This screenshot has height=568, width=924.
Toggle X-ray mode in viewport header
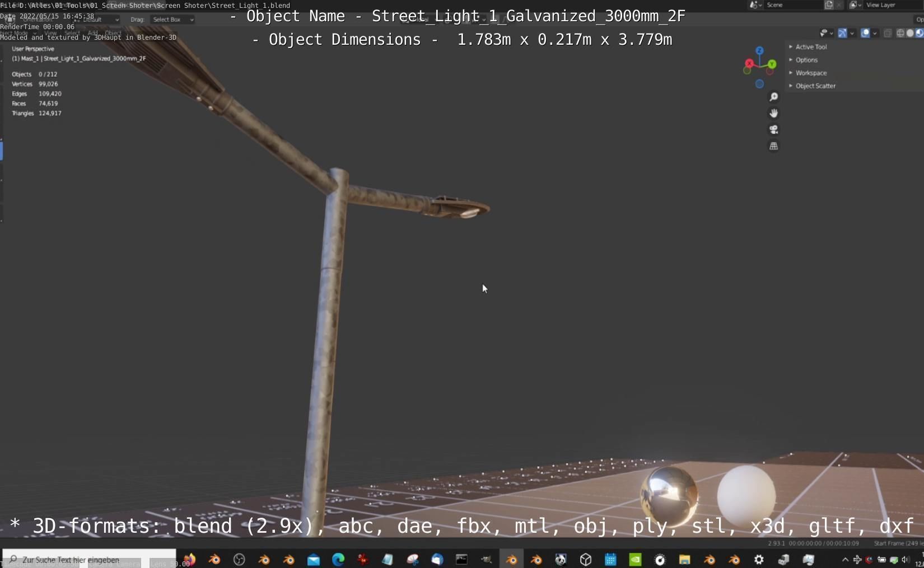pyautogui.click(x=888, y=33)
